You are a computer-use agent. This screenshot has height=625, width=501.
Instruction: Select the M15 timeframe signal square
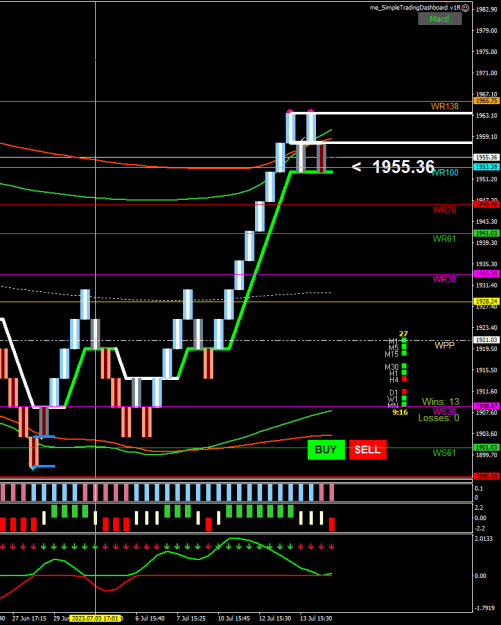point(404,353)
